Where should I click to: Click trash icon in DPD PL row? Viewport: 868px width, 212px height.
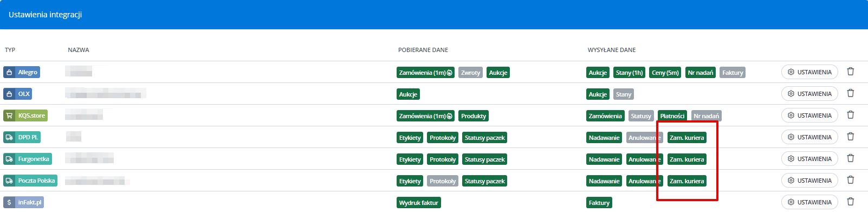click(x=850, y=137)
